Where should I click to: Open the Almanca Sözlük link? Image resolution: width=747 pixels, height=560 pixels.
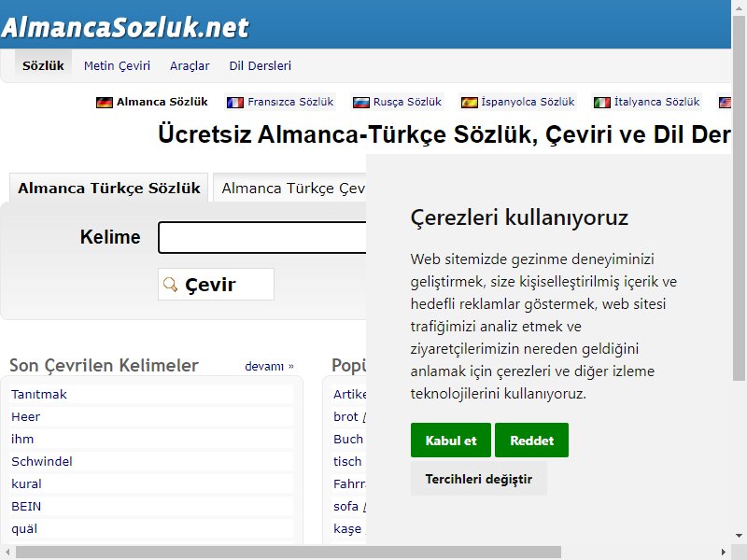(162, 102)
